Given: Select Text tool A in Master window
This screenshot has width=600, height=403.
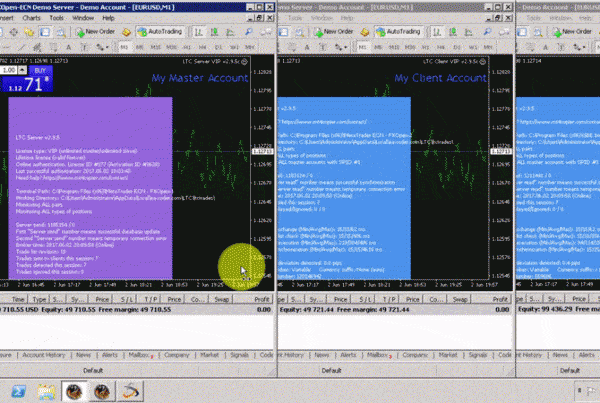Looking at the screenshot, I should [x=68, y=47].
